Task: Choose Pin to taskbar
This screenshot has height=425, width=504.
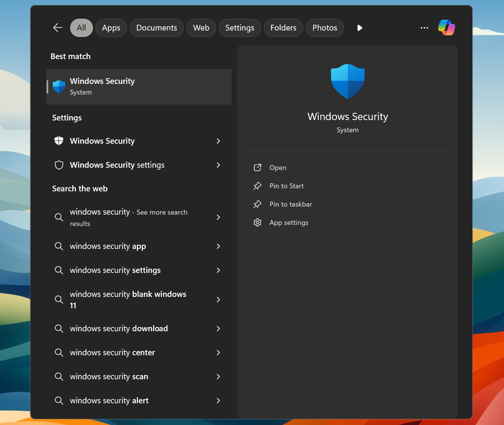Action: point(291,204)
